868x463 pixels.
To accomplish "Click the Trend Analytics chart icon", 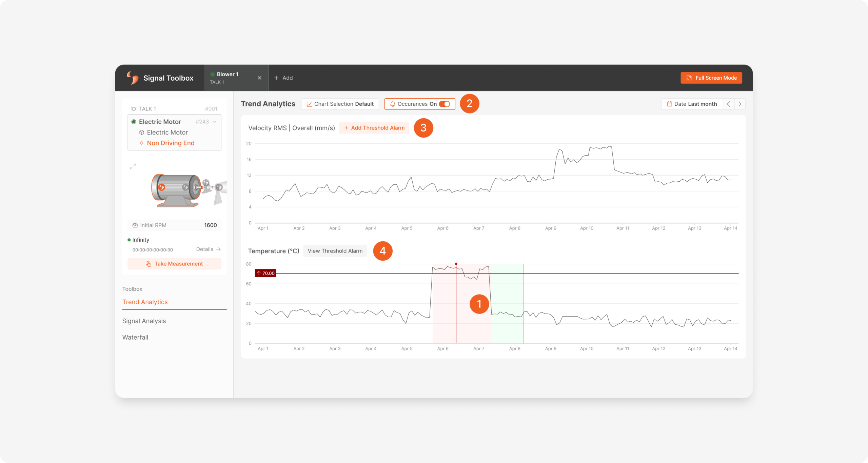I will point(310,104).
